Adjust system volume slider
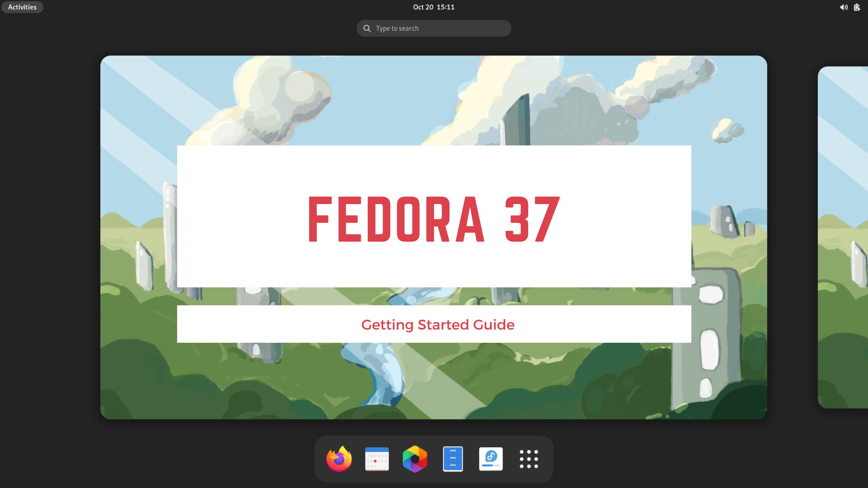Screen dimensions: 868x488 844,7
